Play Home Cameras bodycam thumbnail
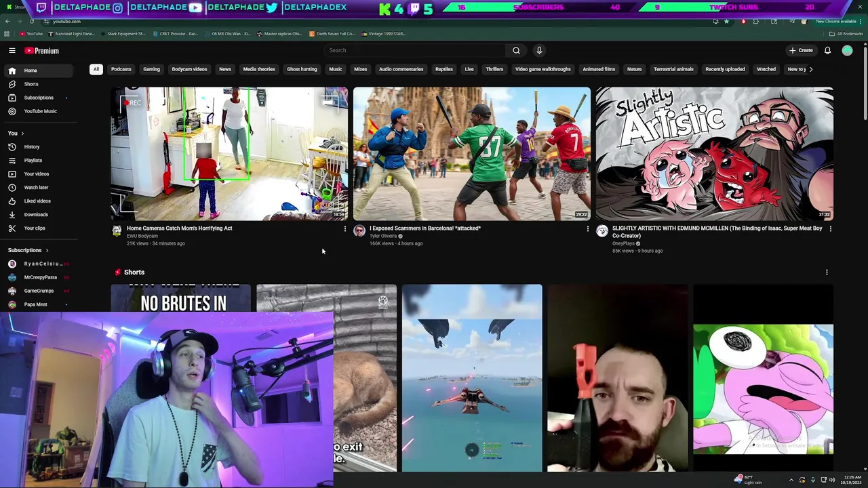This screenshot has width=868, height=488. point(229,154)
